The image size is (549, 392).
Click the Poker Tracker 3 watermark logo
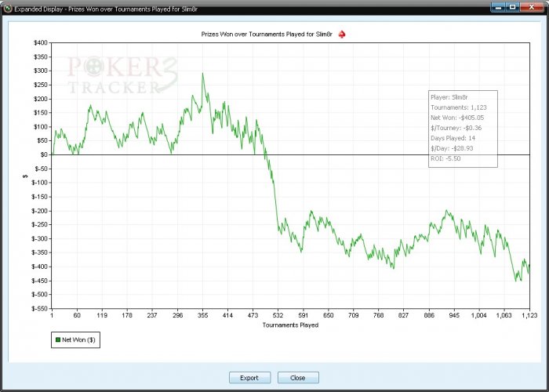122,75
